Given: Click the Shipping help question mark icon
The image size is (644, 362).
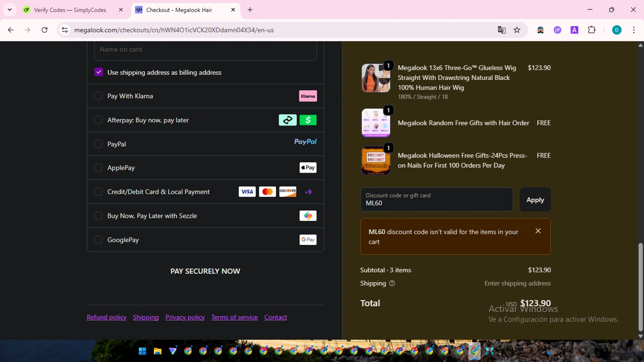Looking at the screenshot, I should point(392,283).
